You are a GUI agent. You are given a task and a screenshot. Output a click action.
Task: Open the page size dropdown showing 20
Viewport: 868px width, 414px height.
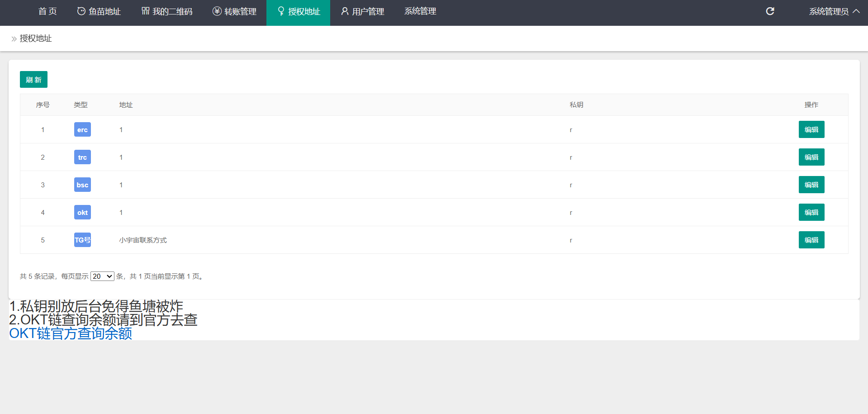pyautogui.click(x=102, y=276)
